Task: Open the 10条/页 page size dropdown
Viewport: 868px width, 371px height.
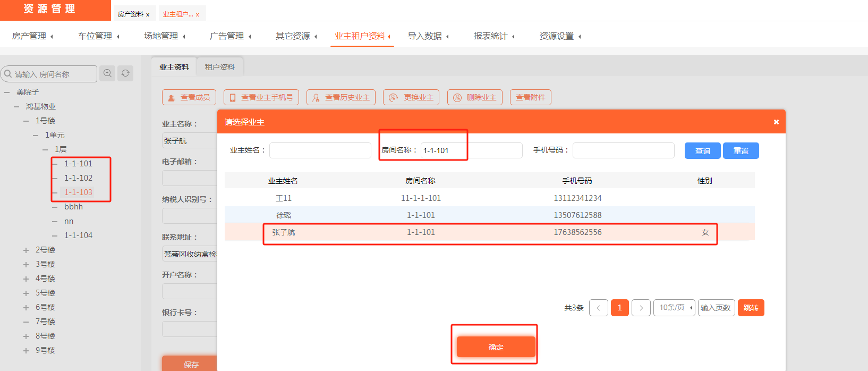Action: tap(674, 308)
